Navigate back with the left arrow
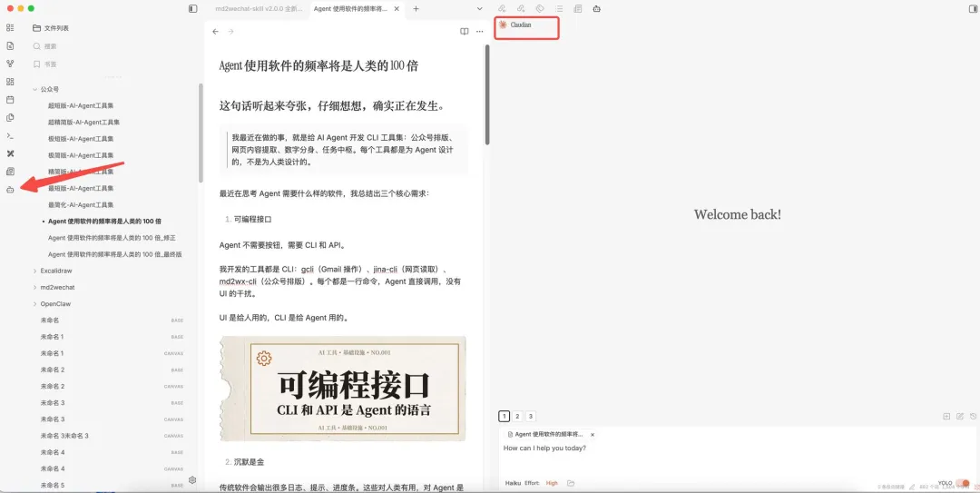980x493 pixels. [215, 32]
